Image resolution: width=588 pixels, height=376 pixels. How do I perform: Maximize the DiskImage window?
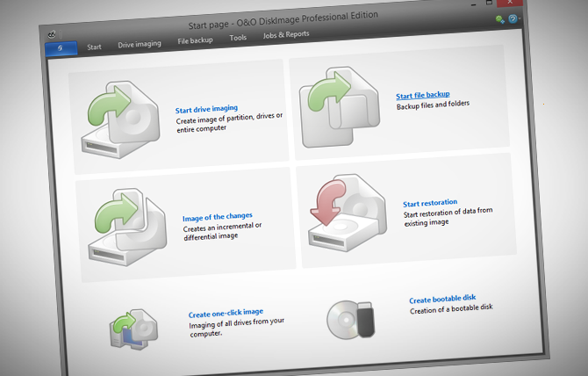point(489,3)
